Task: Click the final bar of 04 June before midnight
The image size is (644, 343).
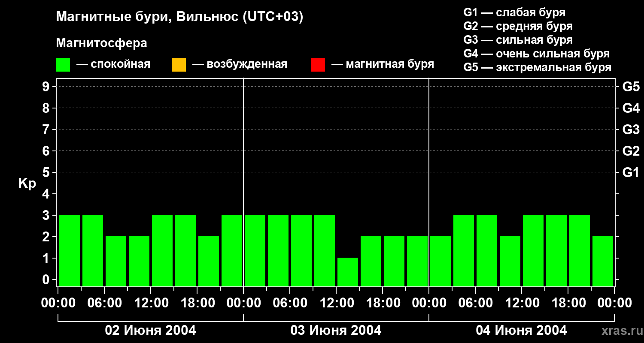Action: (603, 261)
